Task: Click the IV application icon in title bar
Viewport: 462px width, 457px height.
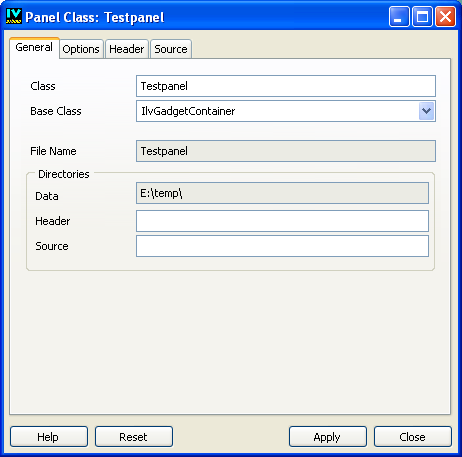Action: tap(14, 16)
